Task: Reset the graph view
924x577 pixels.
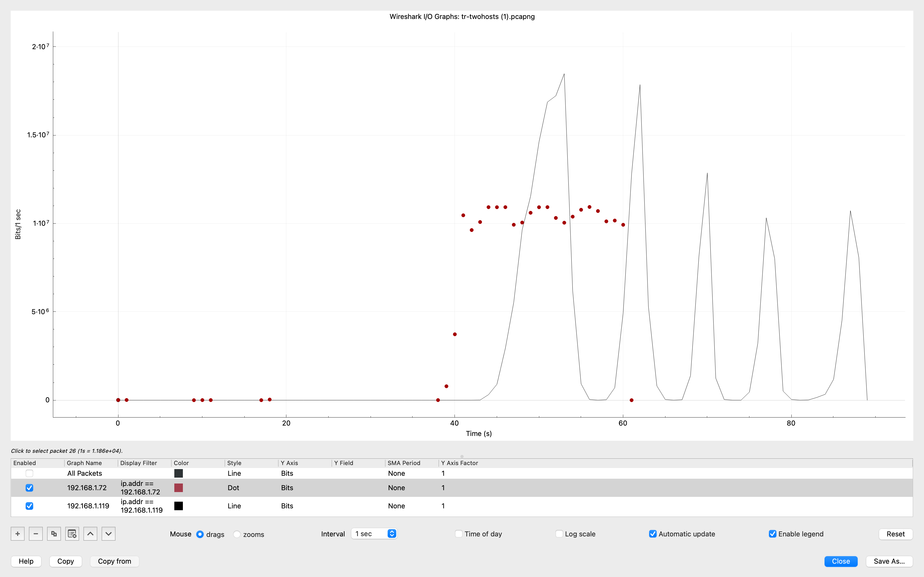Action: 895,534
